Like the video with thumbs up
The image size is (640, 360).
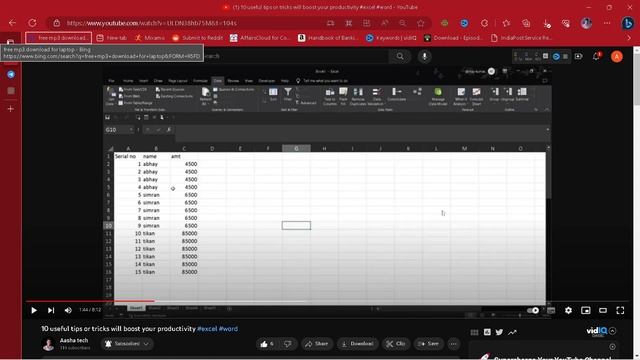(x=267, y=344)
